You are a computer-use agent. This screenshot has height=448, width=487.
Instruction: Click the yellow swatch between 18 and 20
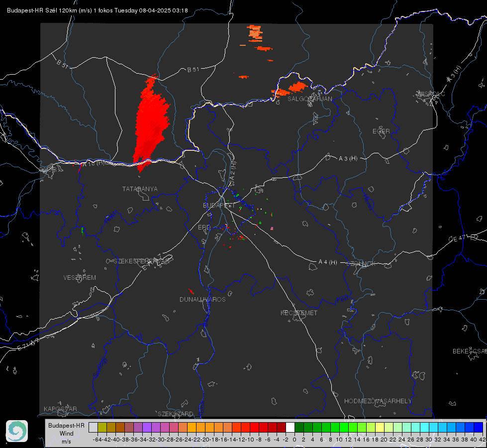click(x=380, y=427)
